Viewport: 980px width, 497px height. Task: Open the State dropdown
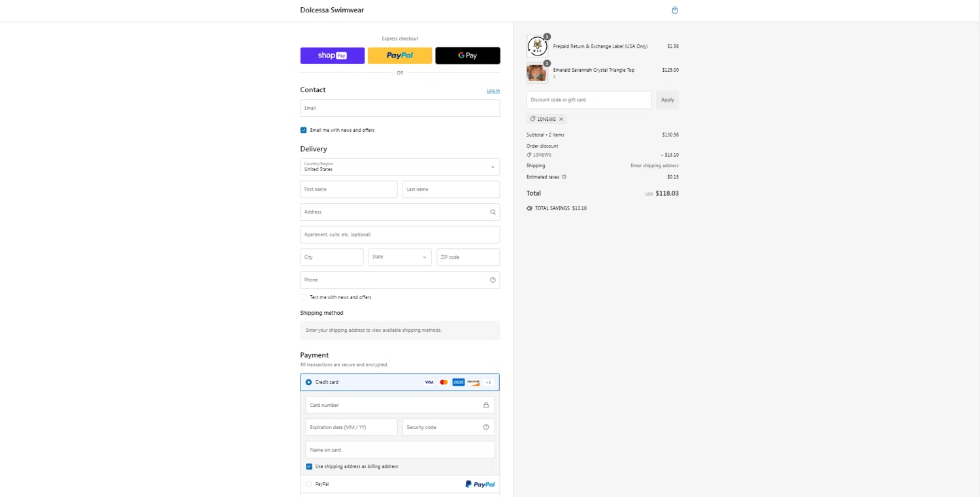click(x=400, y=257)
